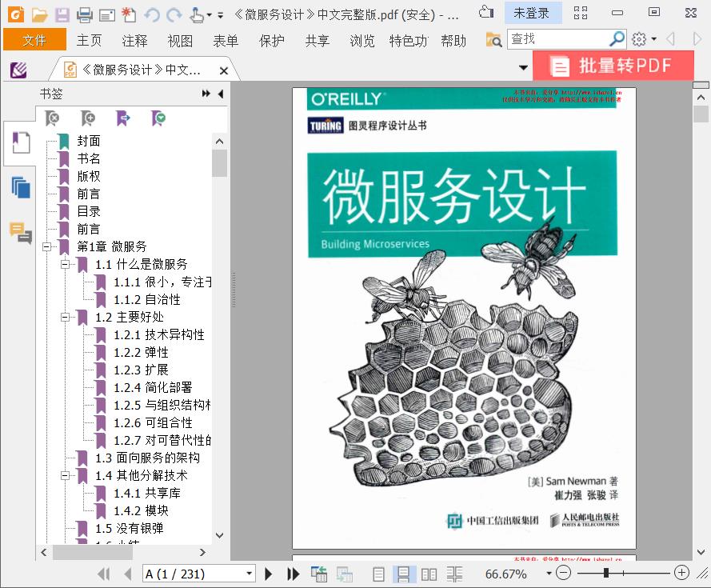Open the 目录 bookmark
The height and width of the screenshot is (588, 711).
point(89,211)
